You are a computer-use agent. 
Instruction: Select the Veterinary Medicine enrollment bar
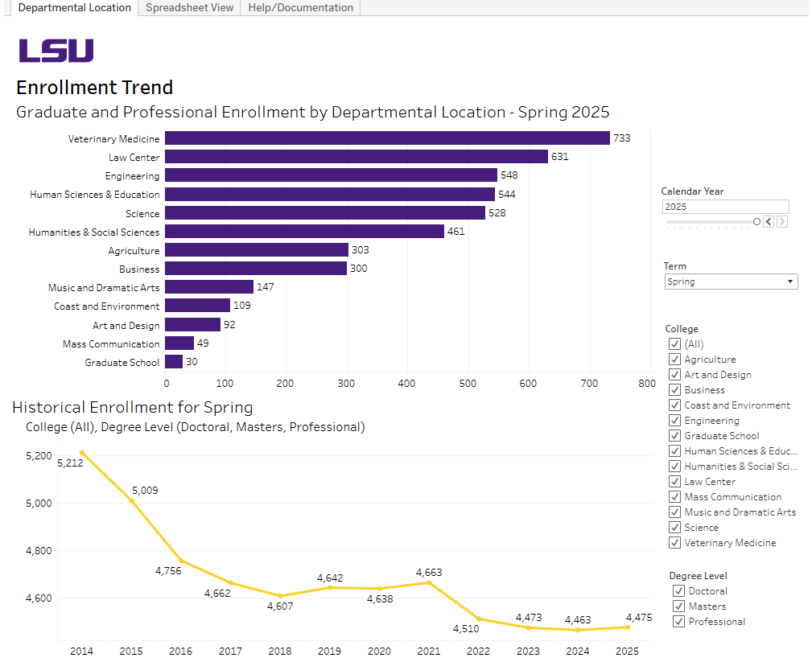pyautogui.click(x=386, y=138)
